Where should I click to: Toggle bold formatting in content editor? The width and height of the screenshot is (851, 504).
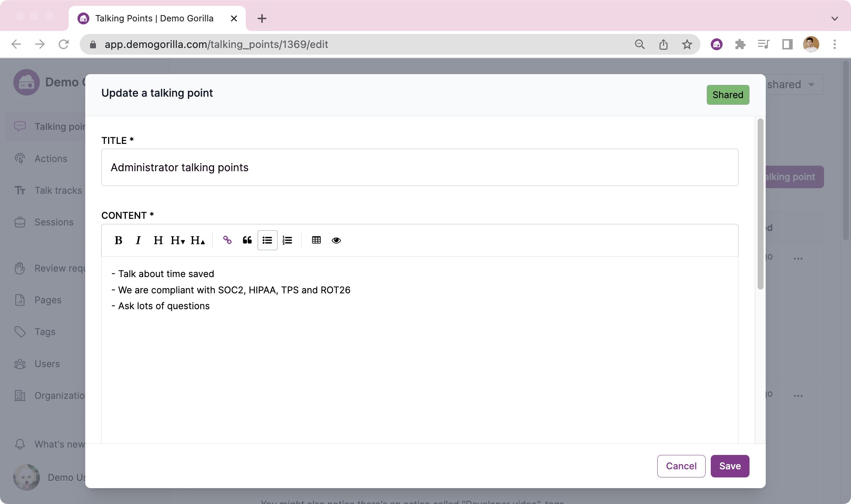point(118,240)
